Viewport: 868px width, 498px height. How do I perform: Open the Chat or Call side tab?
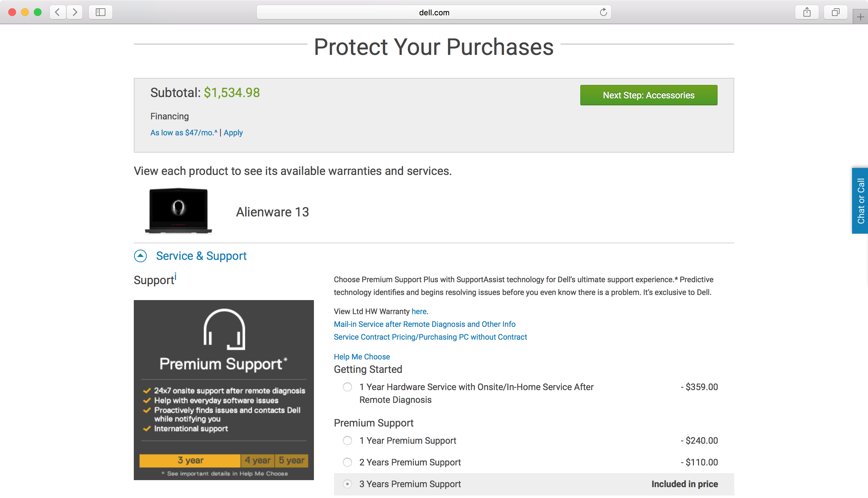pos(860,201)
